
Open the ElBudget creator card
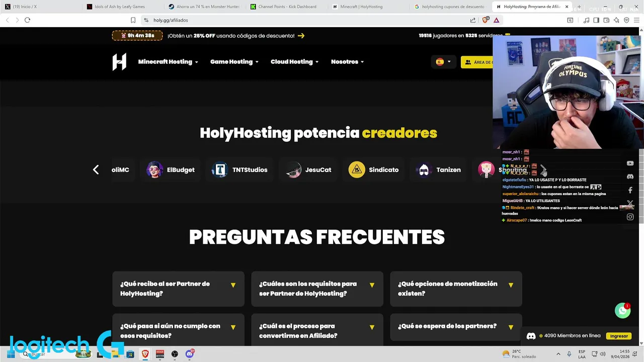click(171, 169)
